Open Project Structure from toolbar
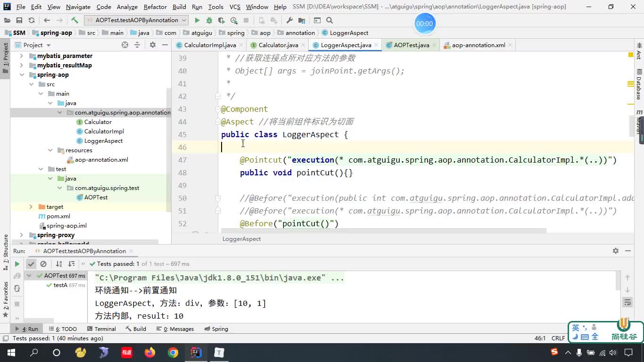This screenshot has width=644, height=362. coord(302,20)
